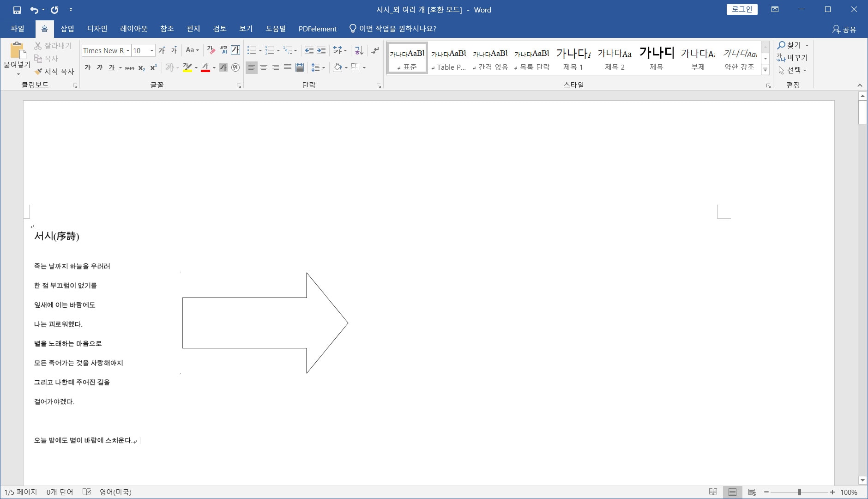Switch to read mode view icon

713,492
